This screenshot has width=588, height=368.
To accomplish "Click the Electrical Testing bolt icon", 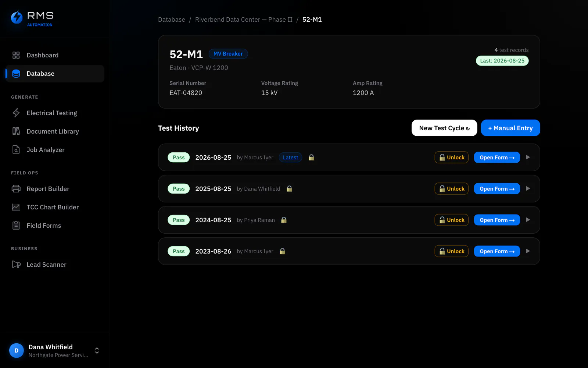I will coord(16,113).
